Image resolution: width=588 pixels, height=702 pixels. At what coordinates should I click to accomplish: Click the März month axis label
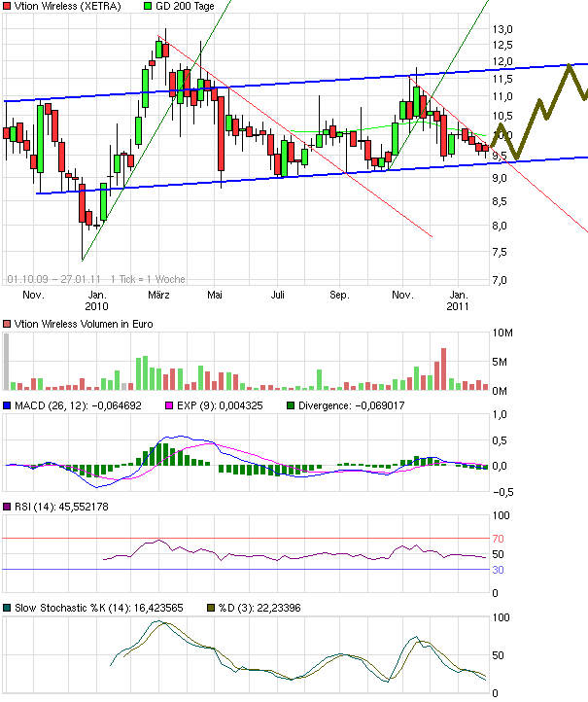coord(158,295)
